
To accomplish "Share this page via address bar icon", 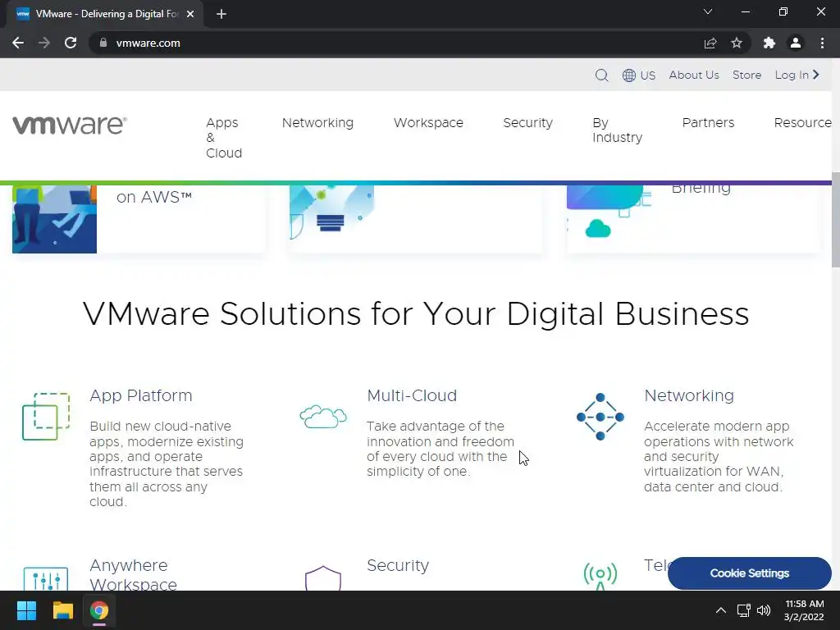I will click(710, 43).
